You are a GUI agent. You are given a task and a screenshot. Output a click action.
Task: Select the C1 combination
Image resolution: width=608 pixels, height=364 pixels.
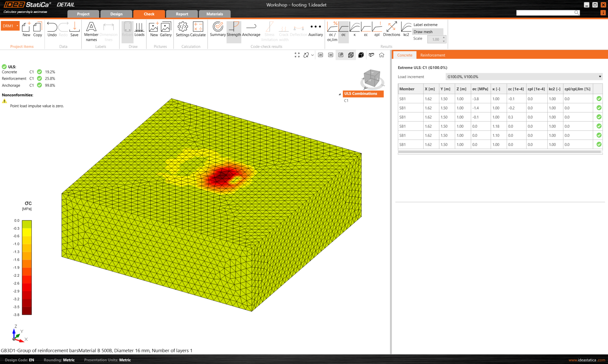tap(346, 101)
